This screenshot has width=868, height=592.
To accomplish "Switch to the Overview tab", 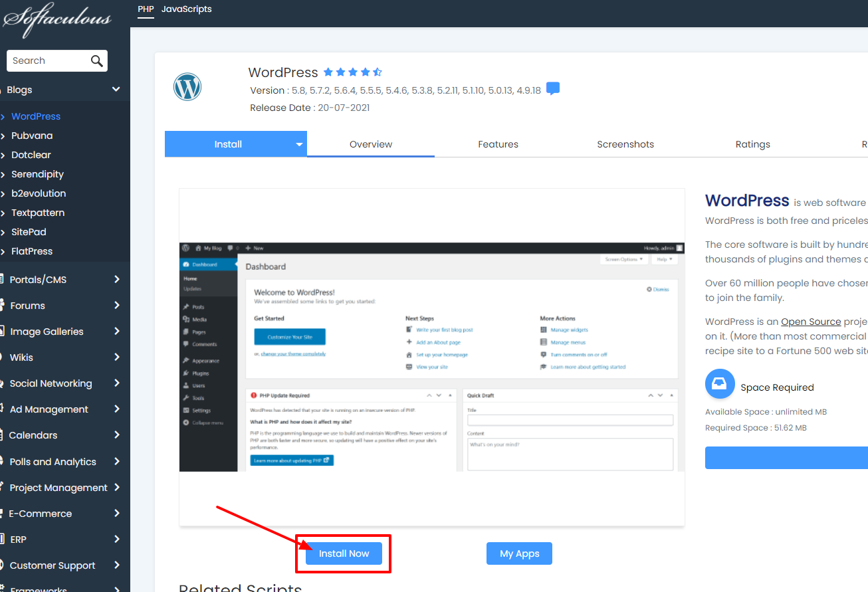I will 371,144.
